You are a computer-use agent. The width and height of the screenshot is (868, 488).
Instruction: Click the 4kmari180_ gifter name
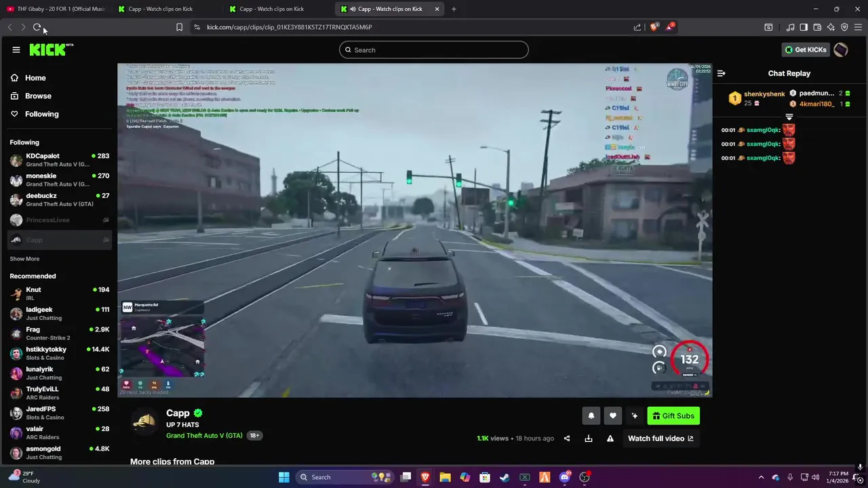click(x=816, y=104)
